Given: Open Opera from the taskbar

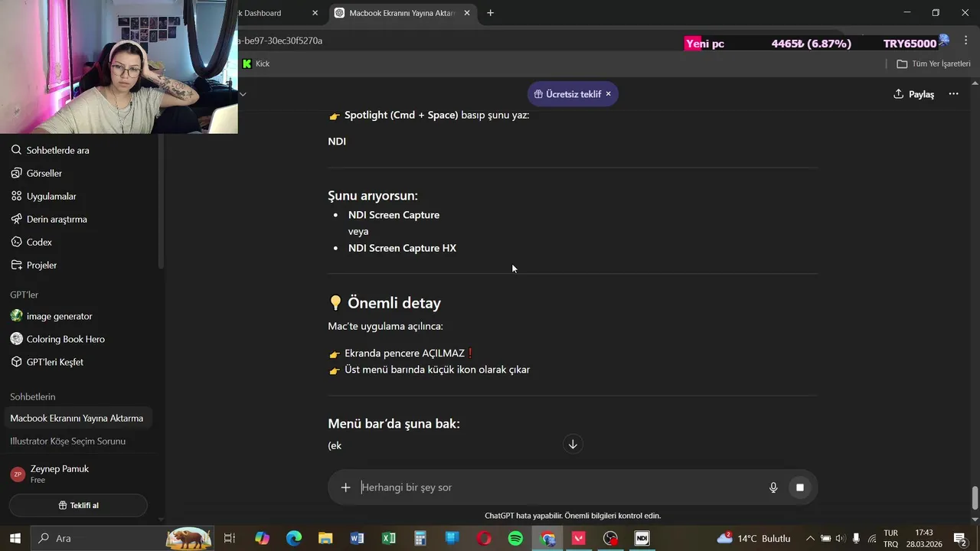Looking at the screenshot, I should [x=484, y=538].
